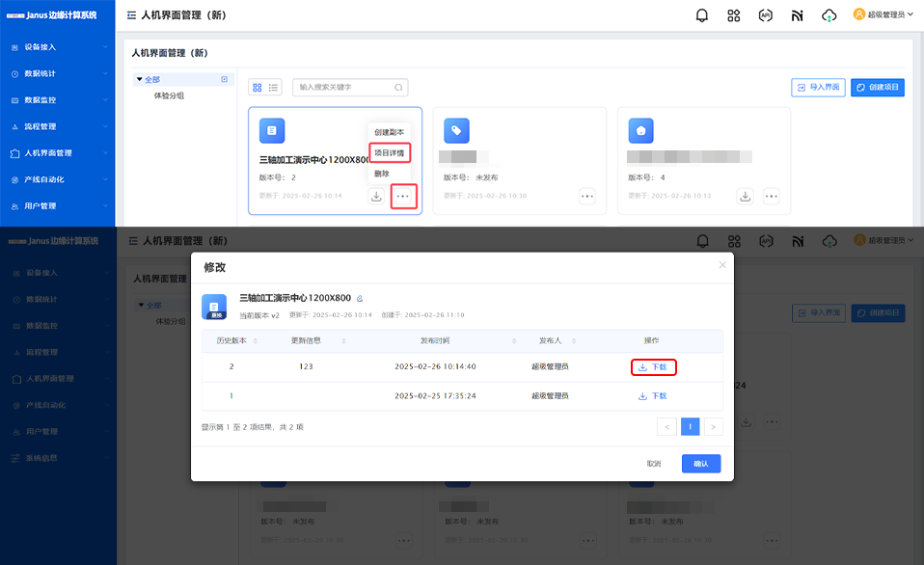The image size is (924, 565).
Task: Confirm the 修改 dialog with 确认
Action: (700, 464)
